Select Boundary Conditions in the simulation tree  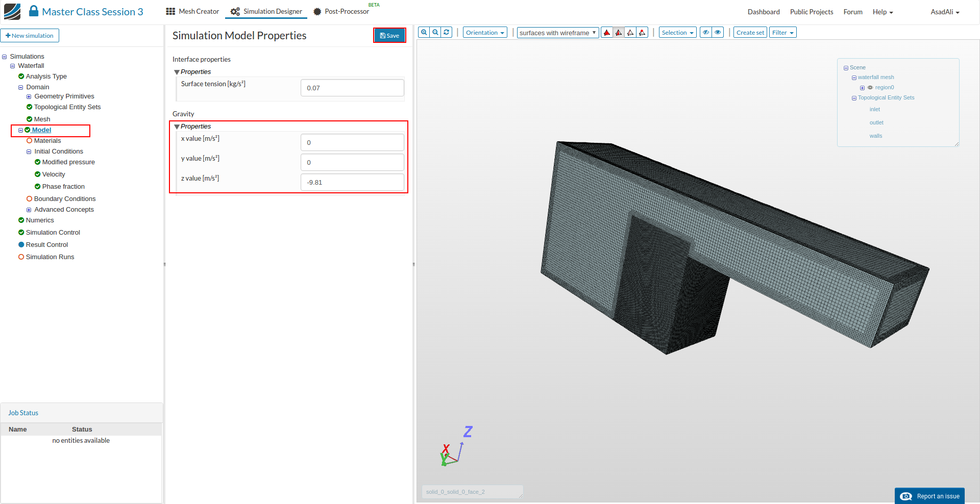click(64, 199)
